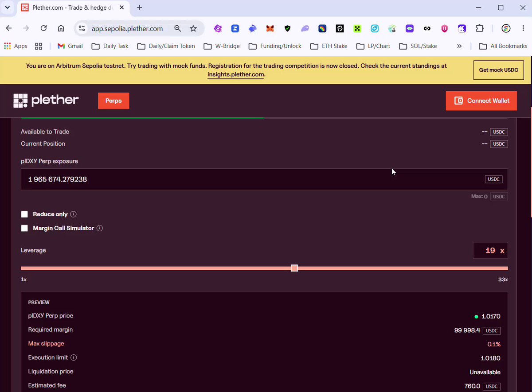Click the Current Position label
532x392 pixels.
click(x=43, y=144)
